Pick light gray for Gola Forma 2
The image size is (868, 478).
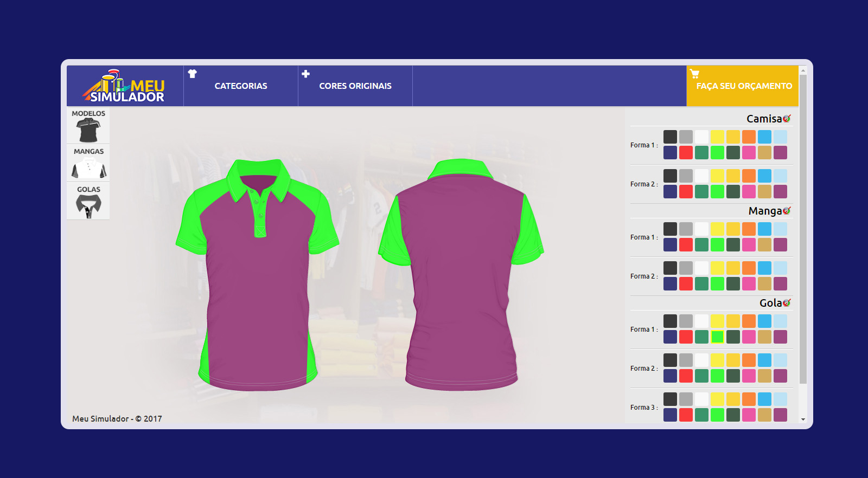686,360
